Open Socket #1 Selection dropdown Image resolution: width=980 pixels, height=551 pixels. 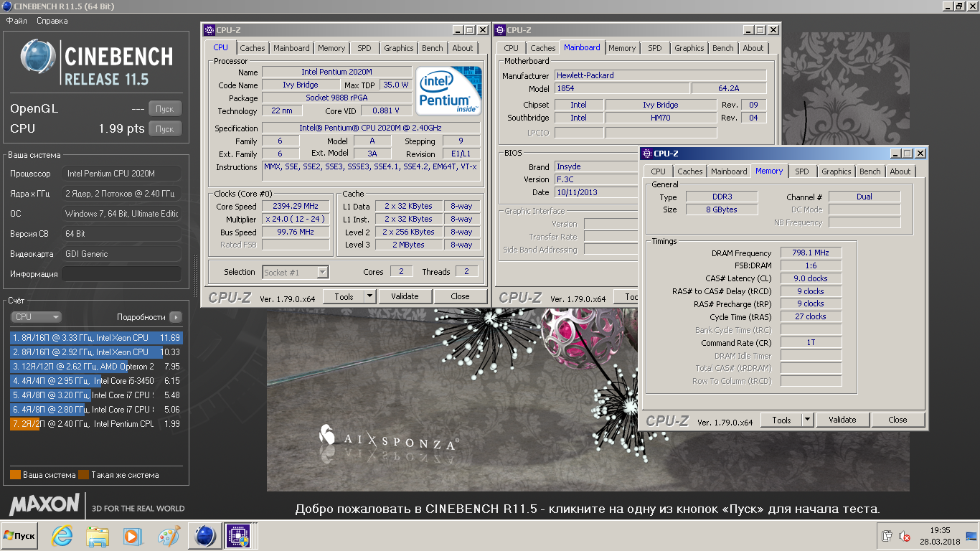point(295,272)
